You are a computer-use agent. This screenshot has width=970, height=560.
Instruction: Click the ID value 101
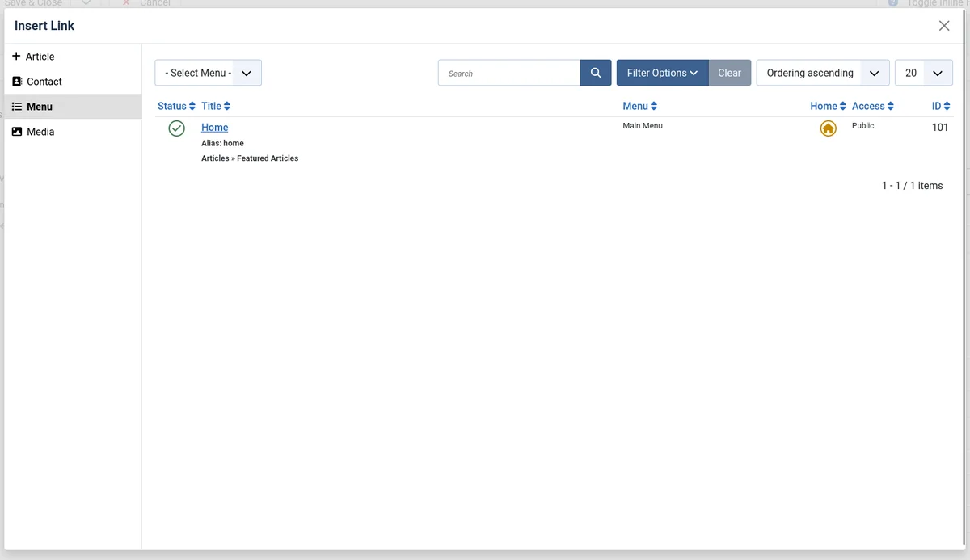click(x=940, y=127)
